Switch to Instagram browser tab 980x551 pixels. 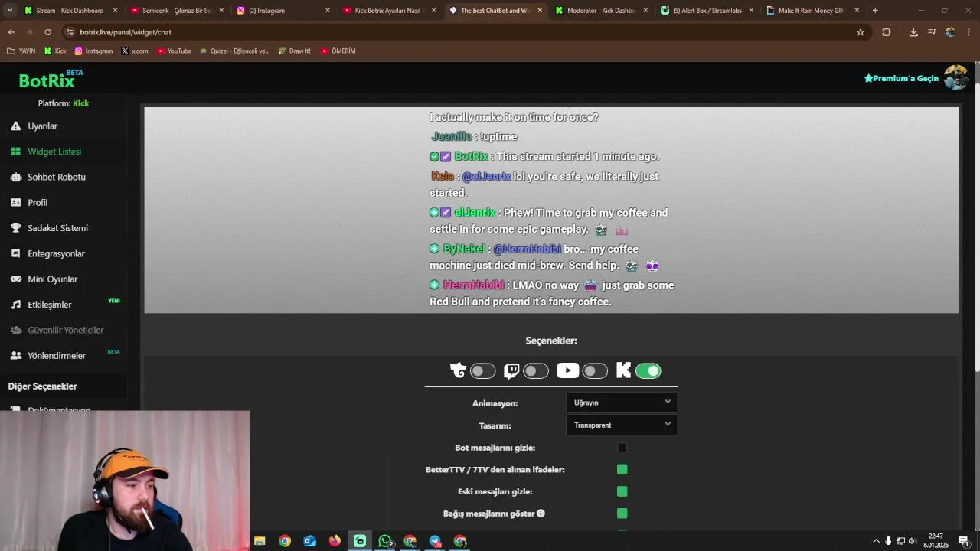(283, 11)
